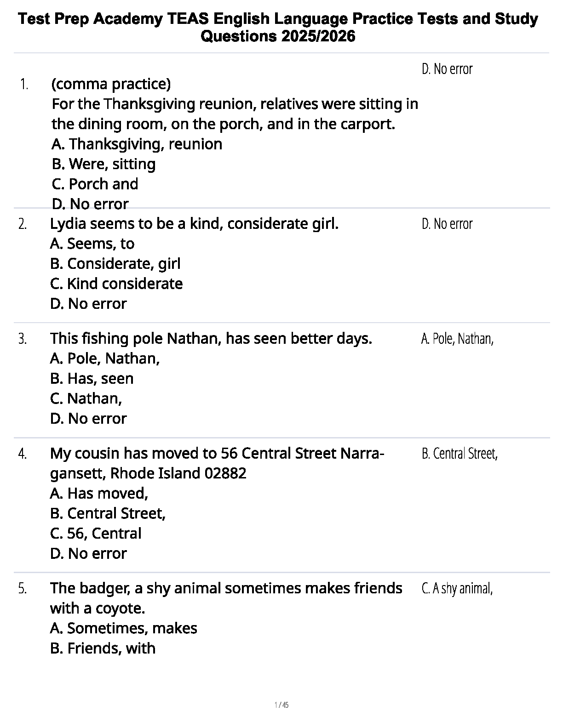Click the page indicator 1 / 45
This screenshot has width=563, height=728.
click(281, 705)
